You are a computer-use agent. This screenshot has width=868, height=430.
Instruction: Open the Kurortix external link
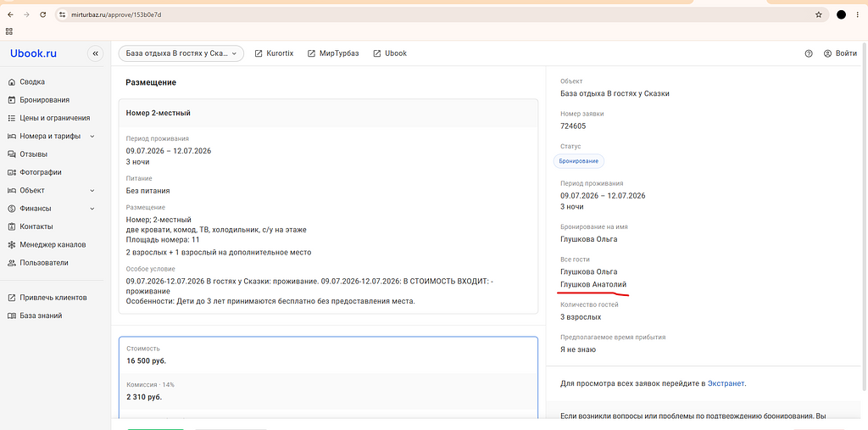point(274,53)
